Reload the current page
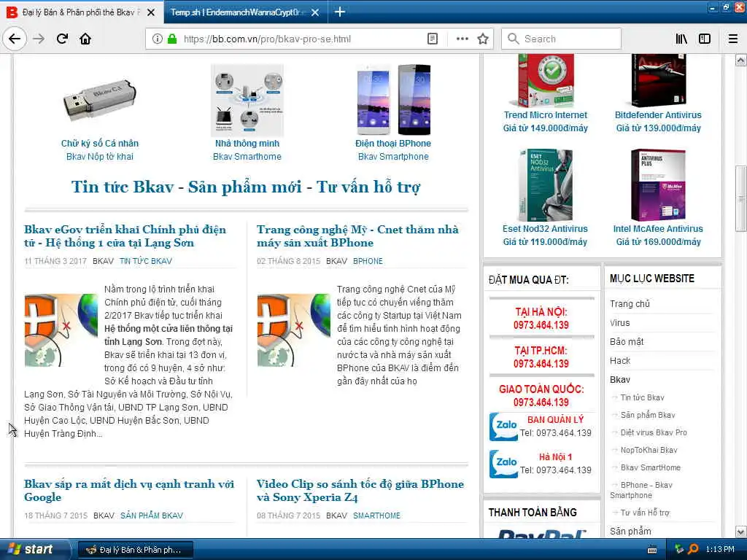The width and height of the screenshot is (747, 560). coord(62,39)
